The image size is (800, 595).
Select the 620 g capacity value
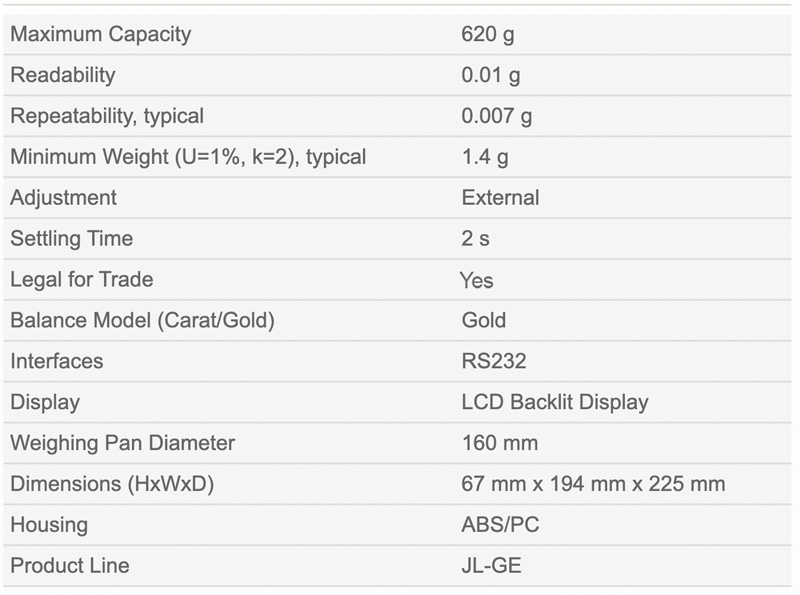488,34
